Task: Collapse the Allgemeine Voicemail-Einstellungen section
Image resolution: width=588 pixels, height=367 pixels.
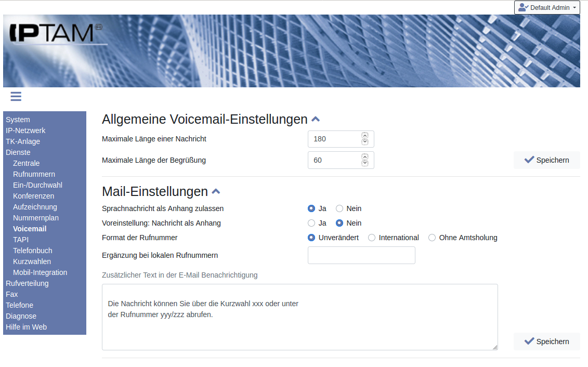Action: click(316, 120)
